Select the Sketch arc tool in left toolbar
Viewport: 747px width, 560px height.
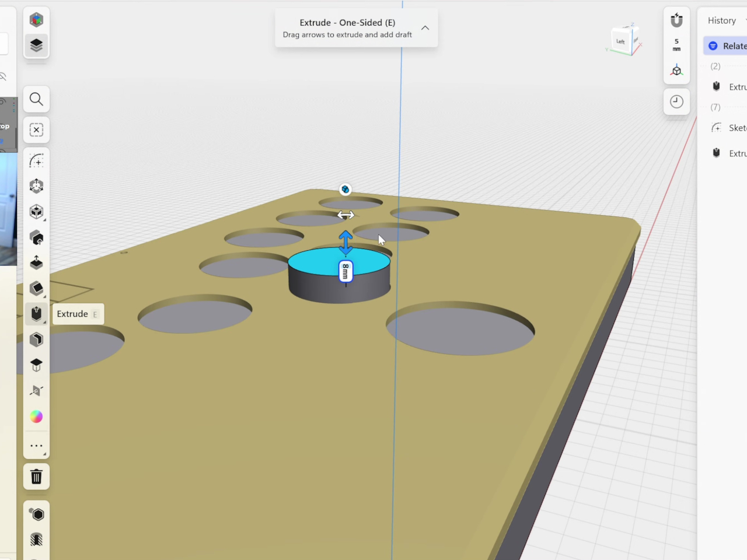pyautogui.click(x=36, y=161)
